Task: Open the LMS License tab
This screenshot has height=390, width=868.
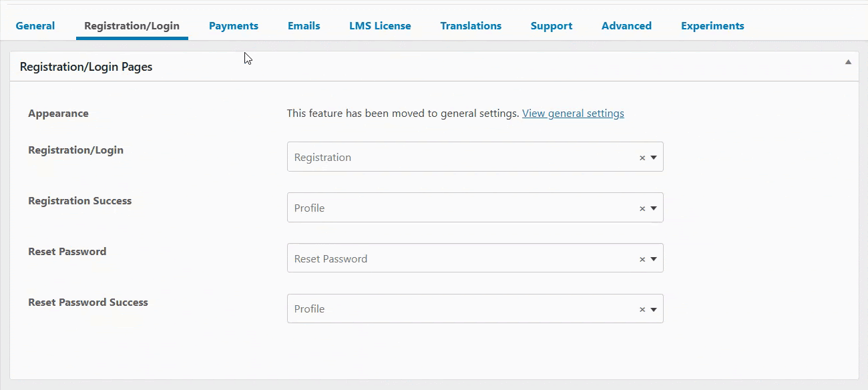Action: 380,25
